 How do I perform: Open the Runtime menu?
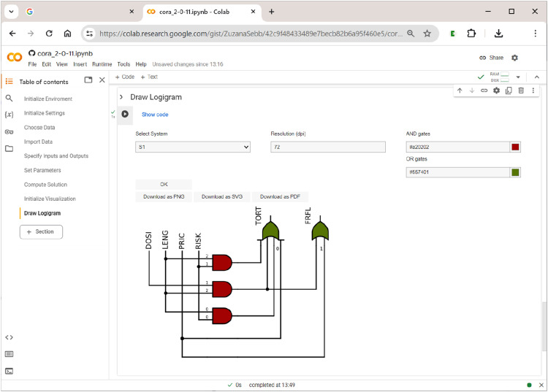tap(102, 64)
